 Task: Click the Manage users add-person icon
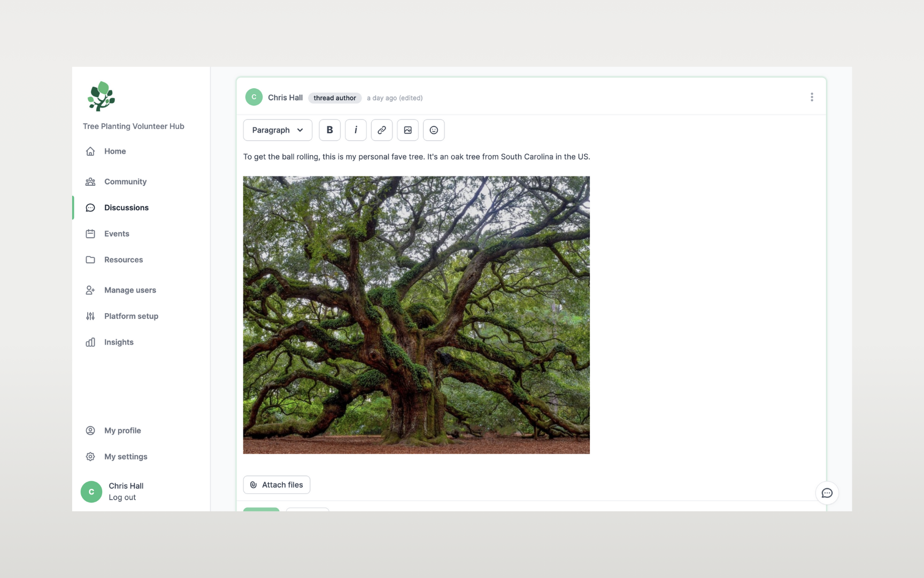(90, 290)
